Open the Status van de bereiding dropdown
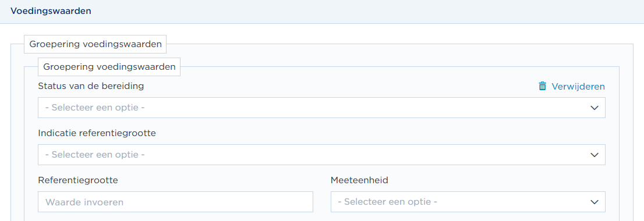The image size is (644, 221). tap(321, 108)
